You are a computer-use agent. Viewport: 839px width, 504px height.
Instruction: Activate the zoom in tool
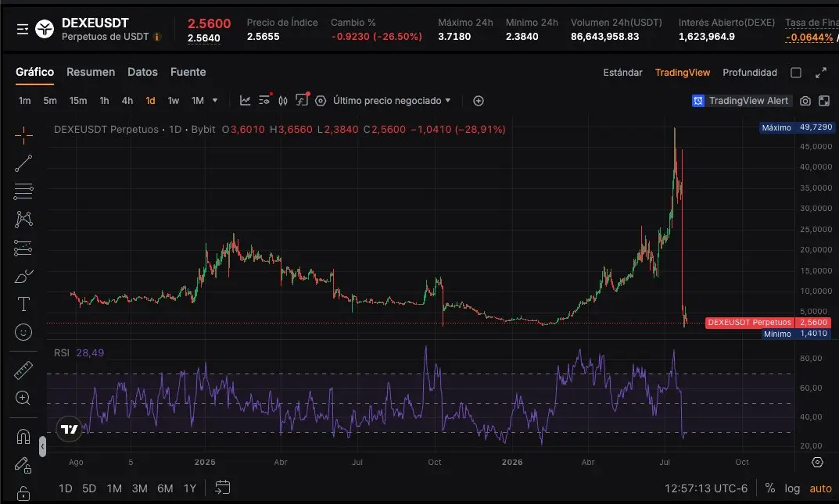(x=23, y=398)
